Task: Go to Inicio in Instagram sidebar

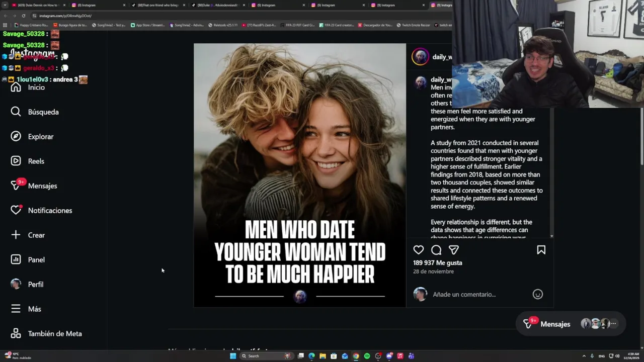Action: (x=28, y=87)
